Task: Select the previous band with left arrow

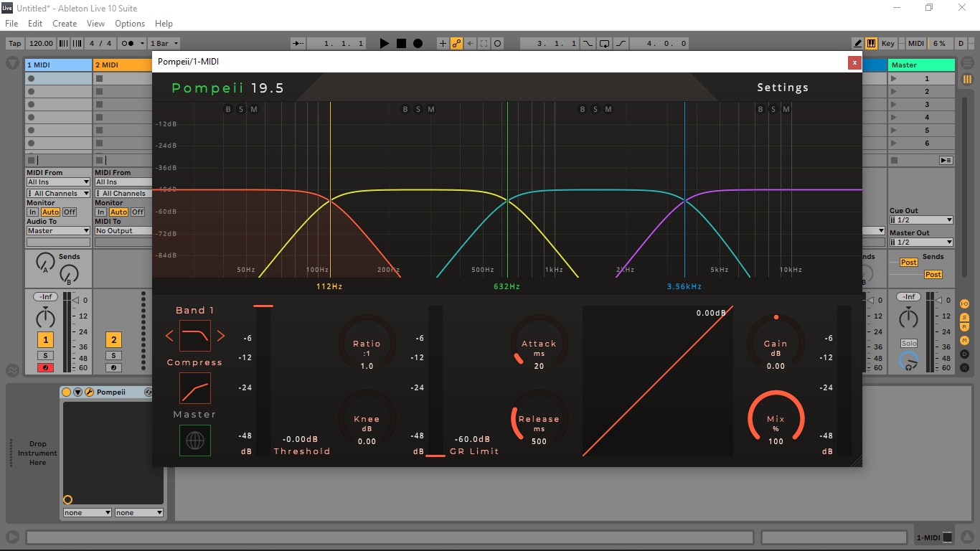Action: (169, 336)
